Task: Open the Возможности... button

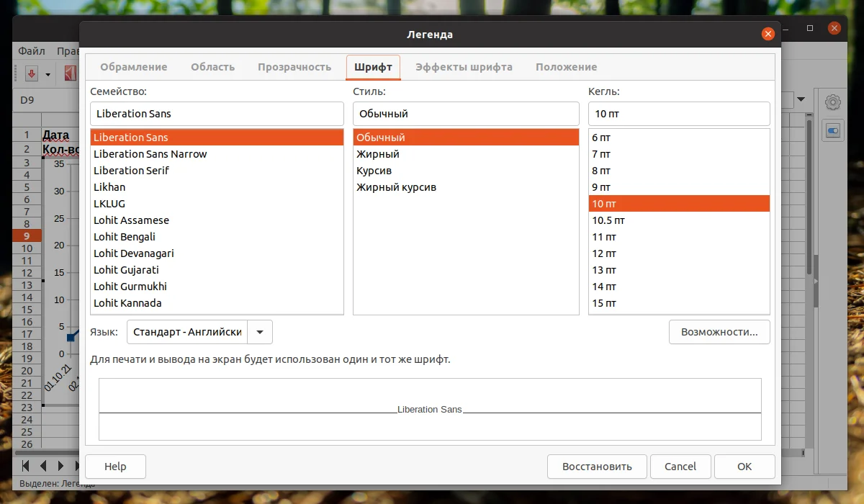Action: point(719,332)
